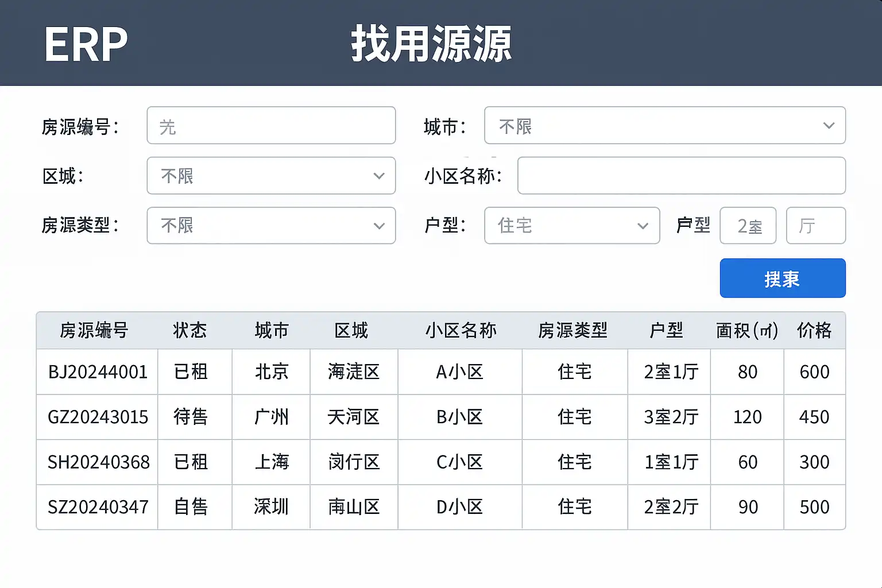Click the 面积(㎡) column header
This screenshot has height=588, width=882.
(x=747, y=331)
